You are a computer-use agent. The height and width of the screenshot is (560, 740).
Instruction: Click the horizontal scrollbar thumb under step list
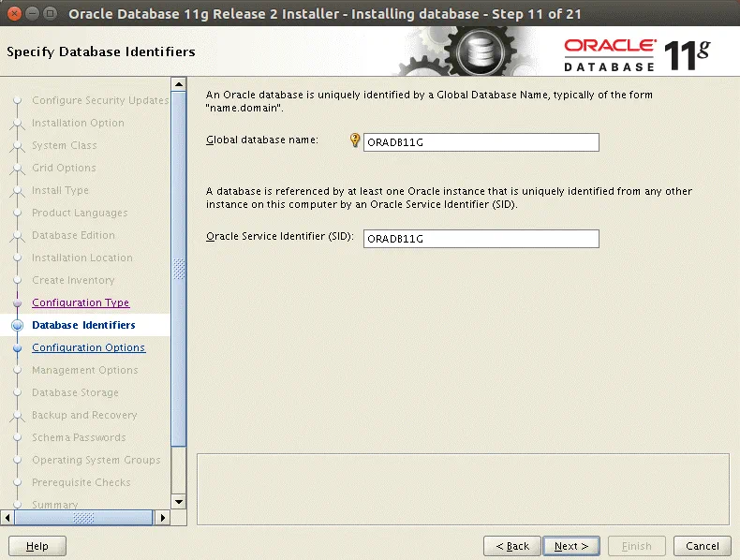coord(82,517)
